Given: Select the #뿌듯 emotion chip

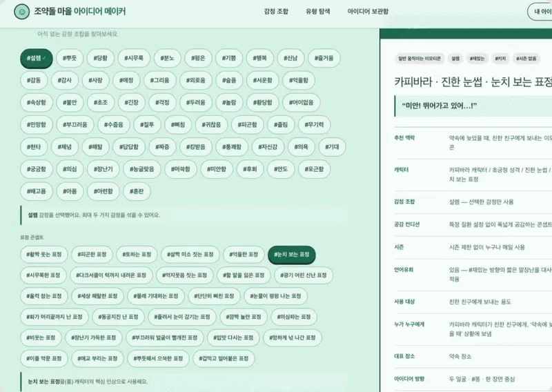Looking at the screenshot, I should [x=70, y=58].
